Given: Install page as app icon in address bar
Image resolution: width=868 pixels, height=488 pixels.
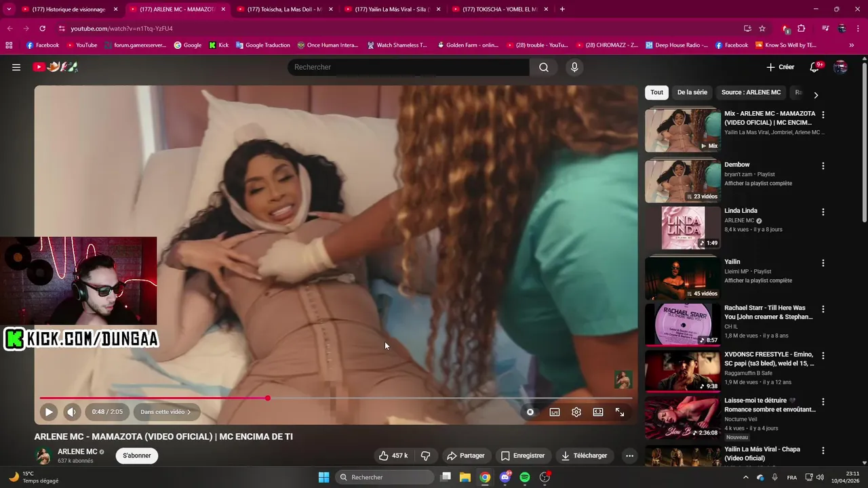Looking at the screenshot, I should (747, 28).
